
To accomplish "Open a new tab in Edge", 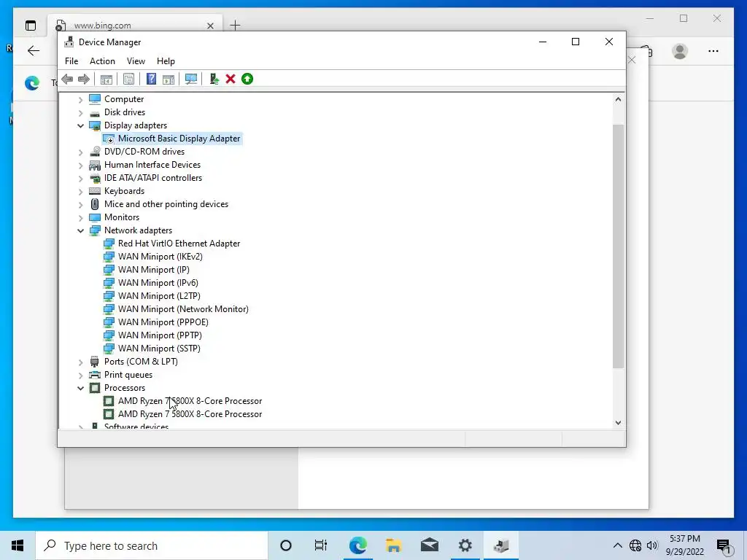I will [236, 26].
